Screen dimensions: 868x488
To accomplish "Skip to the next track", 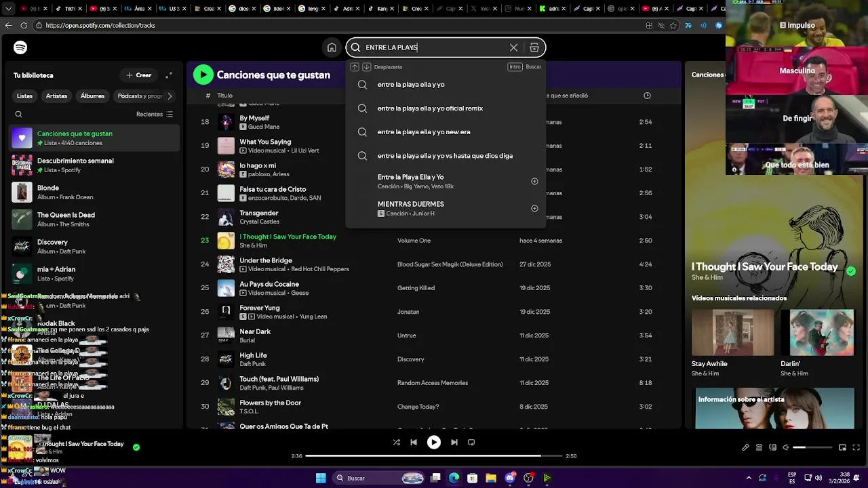I will (x=454, y=443).
